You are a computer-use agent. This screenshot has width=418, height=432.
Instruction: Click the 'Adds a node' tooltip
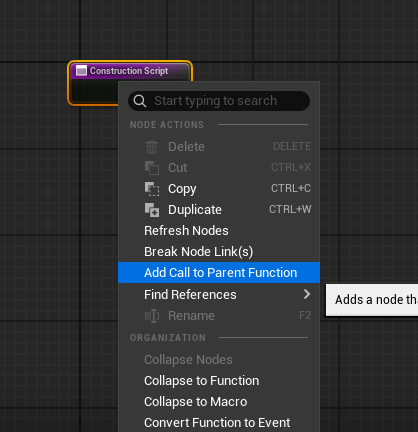coord(372,300)
